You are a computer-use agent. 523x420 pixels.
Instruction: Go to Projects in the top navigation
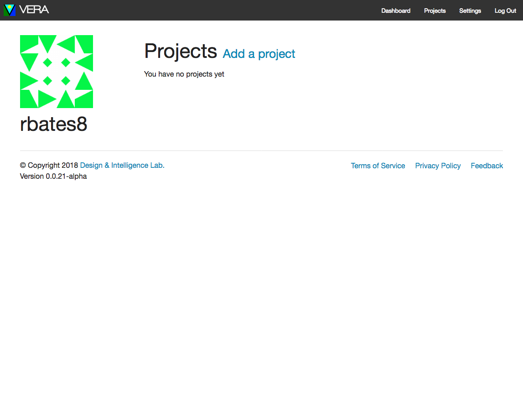pyautogui.click(x=435, y=10)
